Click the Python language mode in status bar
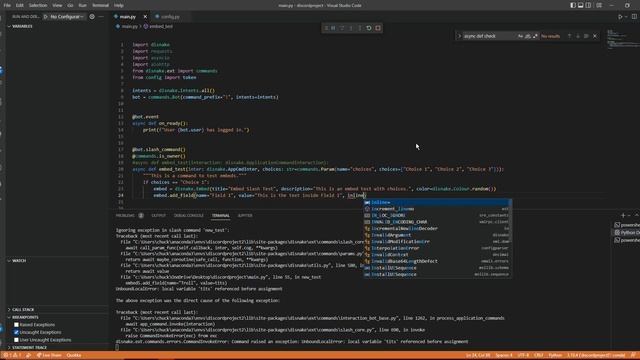 [555, 356]
